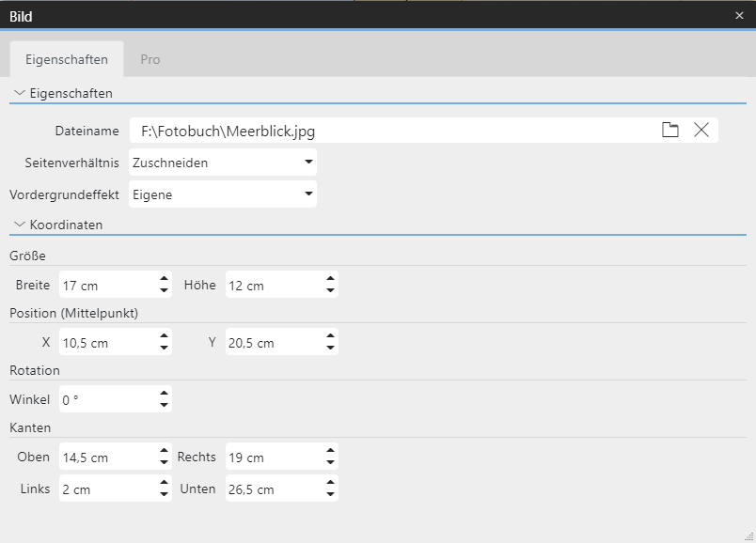Click into the Links edge field

pyautogui.click(x=106, y=489)
